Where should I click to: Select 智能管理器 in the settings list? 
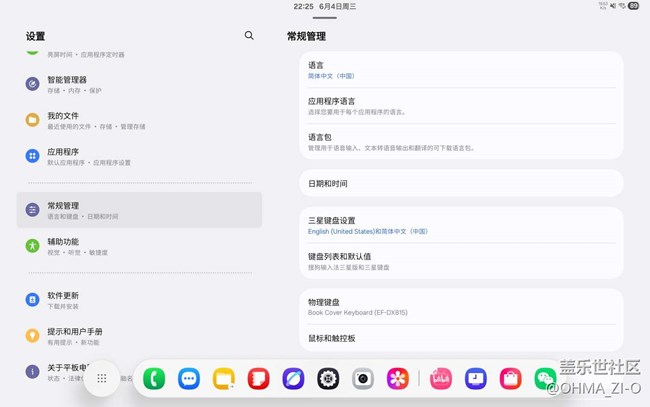(x=67, y=84)
